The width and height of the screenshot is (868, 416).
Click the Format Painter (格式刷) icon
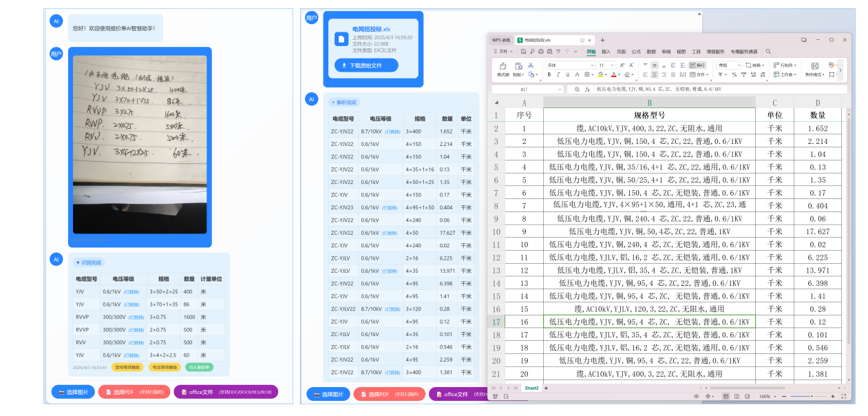coord(502,66)
